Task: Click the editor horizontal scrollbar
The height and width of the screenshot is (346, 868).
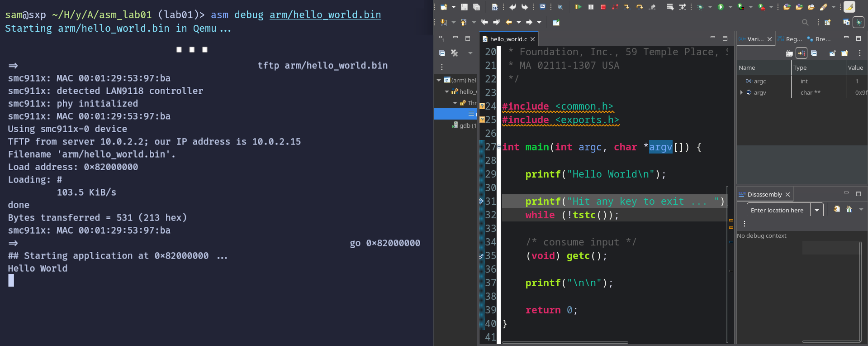Action: coord(565,342)
